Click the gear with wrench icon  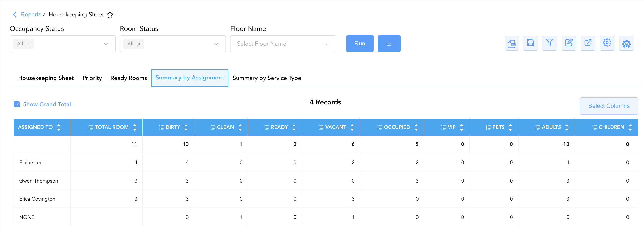626,43
